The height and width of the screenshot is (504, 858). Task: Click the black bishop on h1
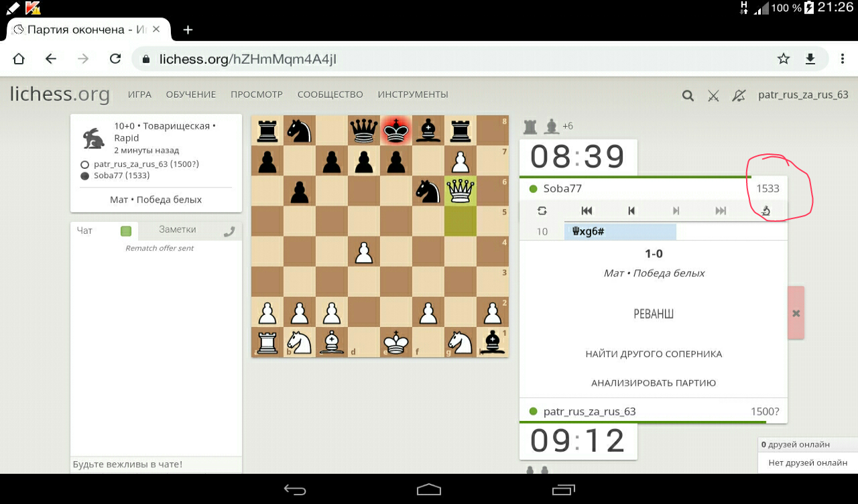click(493, 342)
